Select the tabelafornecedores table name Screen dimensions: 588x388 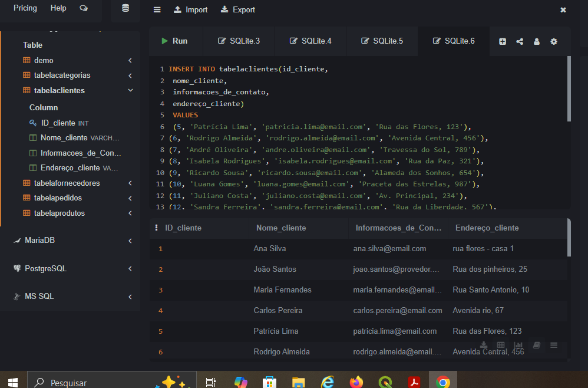pyautogui.click(x=67, y=183)
